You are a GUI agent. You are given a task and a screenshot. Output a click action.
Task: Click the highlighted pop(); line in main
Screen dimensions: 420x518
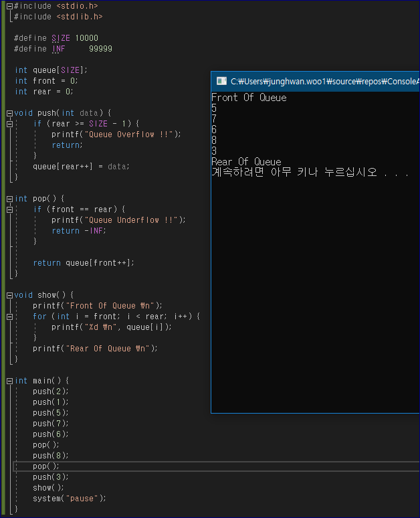click(x=46, y=466)
